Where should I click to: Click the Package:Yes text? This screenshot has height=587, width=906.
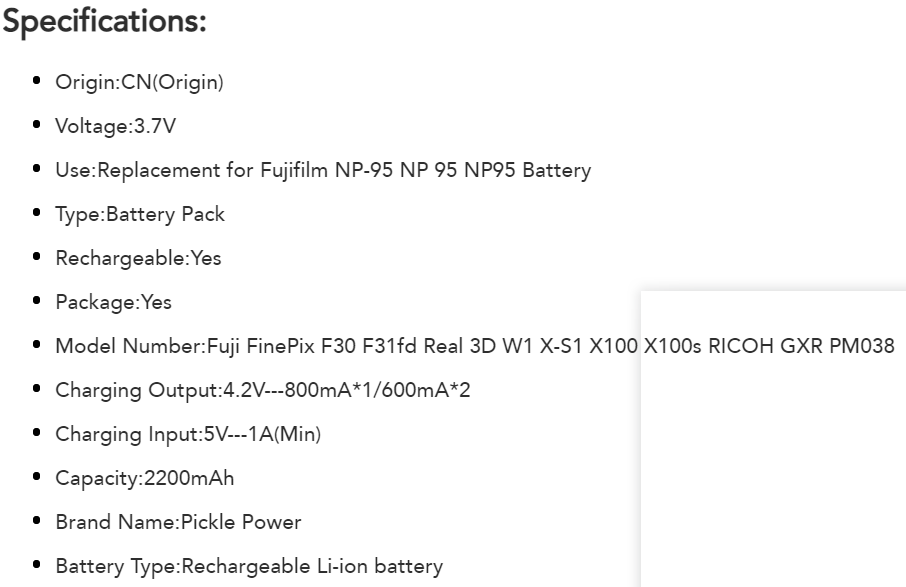(113, 302)
